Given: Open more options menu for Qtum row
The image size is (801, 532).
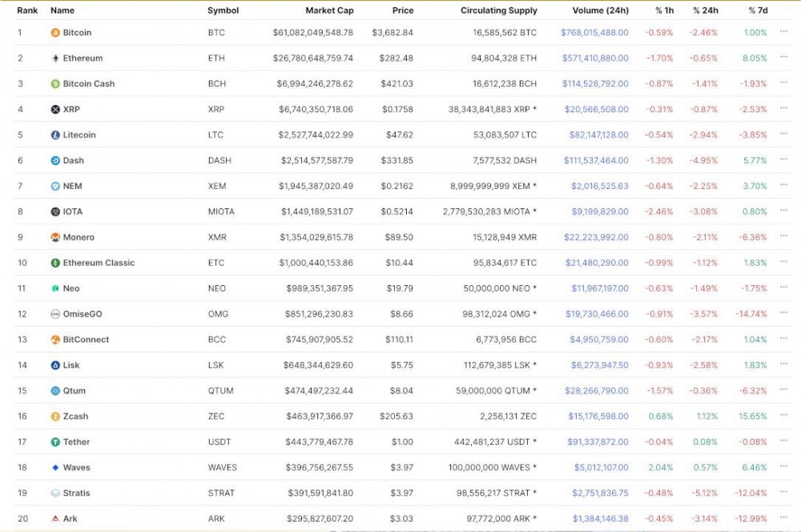Looking at the screenshot, I should 783,389.
